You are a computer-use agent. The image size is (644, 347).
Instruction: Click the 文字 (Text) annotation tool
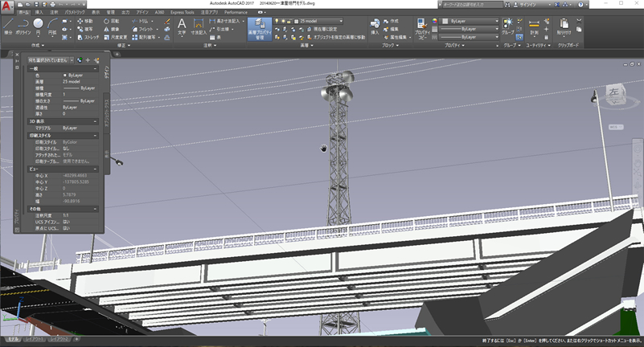pyautogui.click(x=181, y=26)
